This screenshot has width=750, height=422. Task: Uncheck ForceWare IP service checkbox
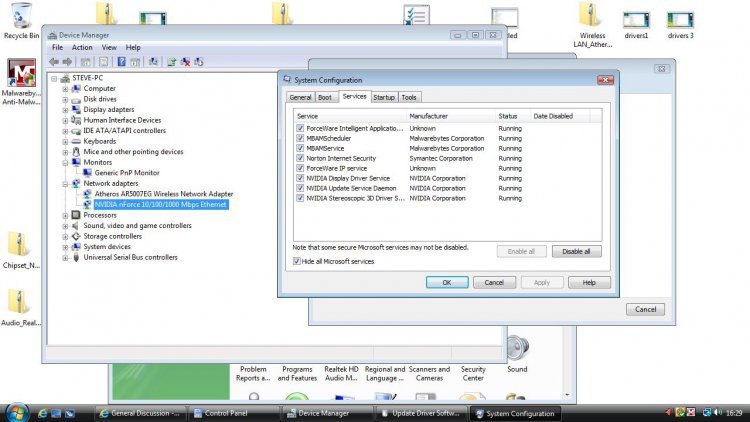(300, 168)
